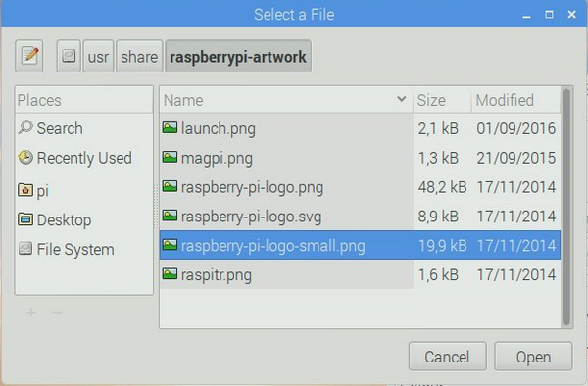Click the magpi.png image icon
Screen dimensions: 588x386
click(x=170, y=157)
